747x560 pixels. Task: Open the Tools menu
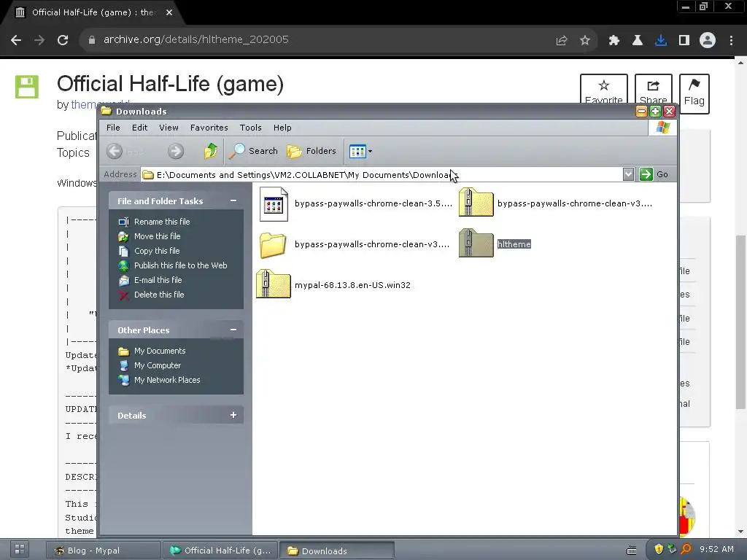[x=251, y=128]
